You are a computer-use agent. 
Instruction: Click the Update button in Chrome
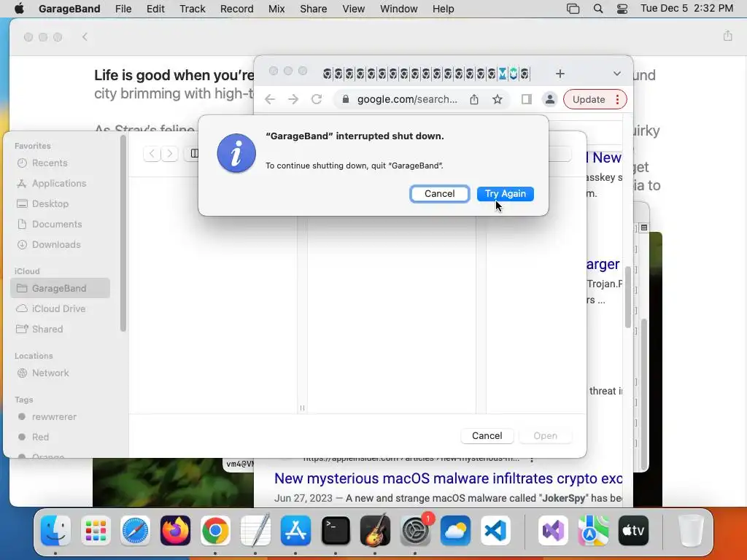tap(589, 99)
